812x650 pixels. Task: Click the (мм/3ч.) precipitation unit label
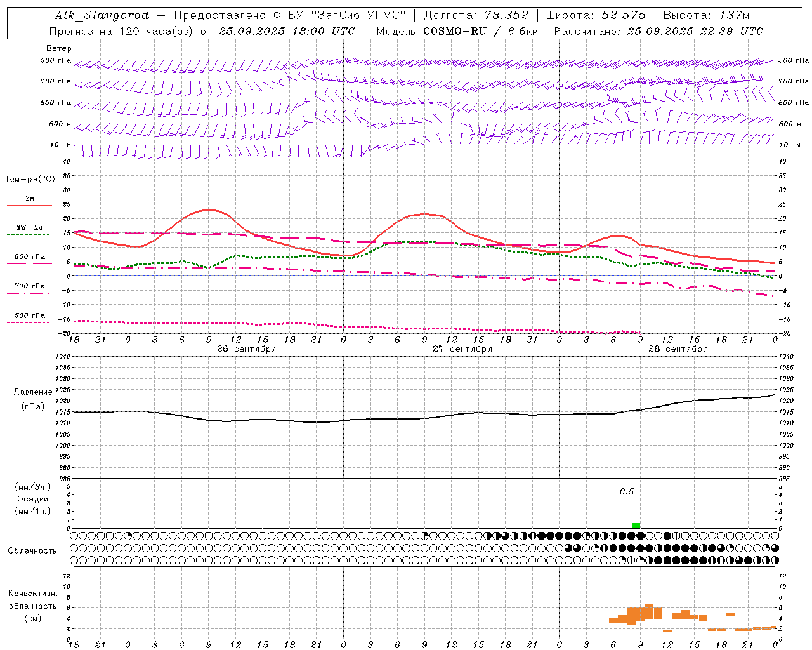33,487
